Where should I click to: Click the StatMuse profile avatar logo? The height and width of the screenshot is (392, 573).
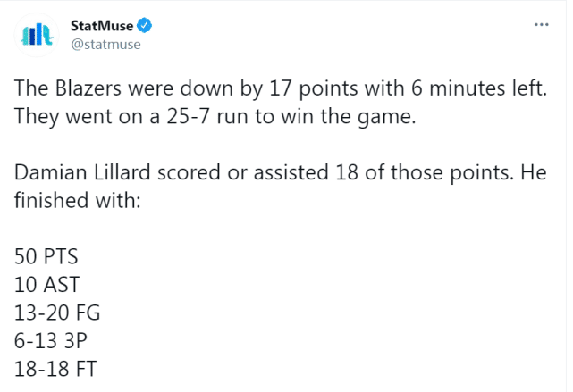pyautogui.click(x=38, y=35)
